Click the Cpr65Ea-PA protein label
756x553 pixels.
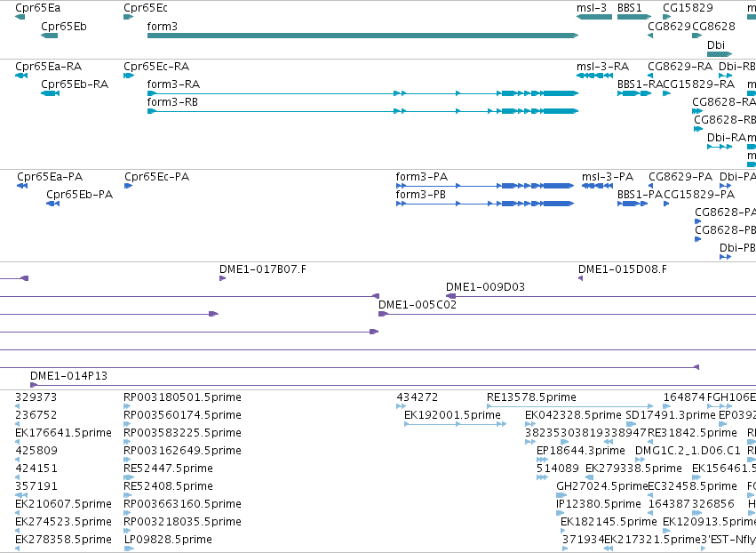click(x=50, y=177)
